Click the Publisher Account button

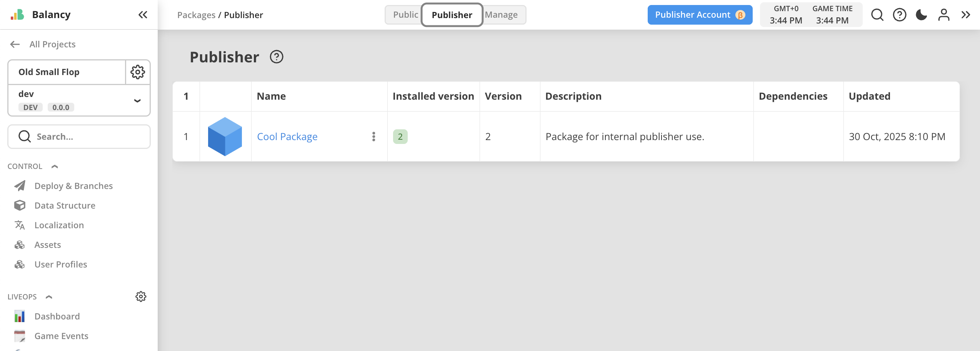pos(700,15)
